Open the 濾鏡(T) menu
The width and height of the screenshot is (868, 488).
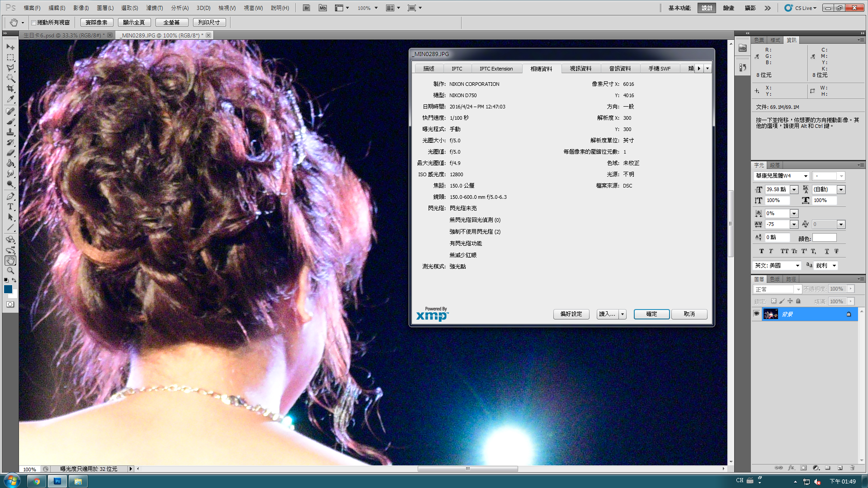pos(155,8)
